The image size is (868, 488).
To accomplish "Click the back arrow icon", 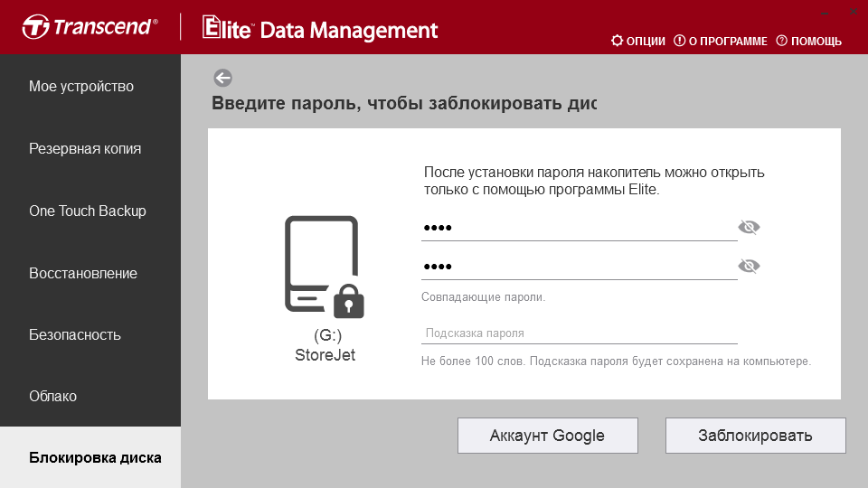I will pyautogui.click(x=222, y=78).
